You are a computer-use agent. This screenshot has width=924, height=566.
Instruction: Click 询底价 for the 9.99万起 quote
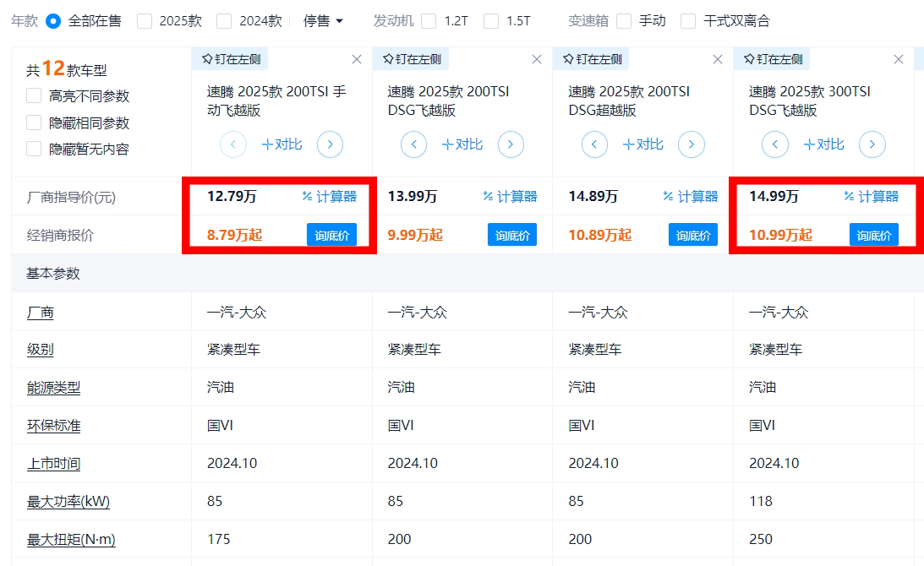pyautogui.click(x=512, y=235)
